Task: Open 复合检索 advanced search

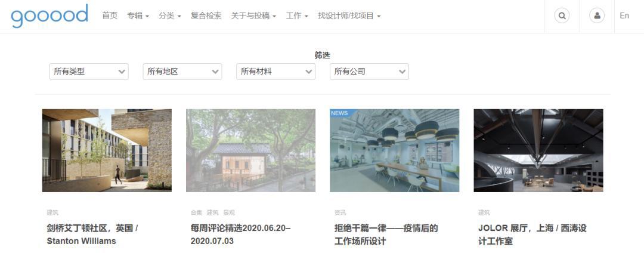Action: 206,16
